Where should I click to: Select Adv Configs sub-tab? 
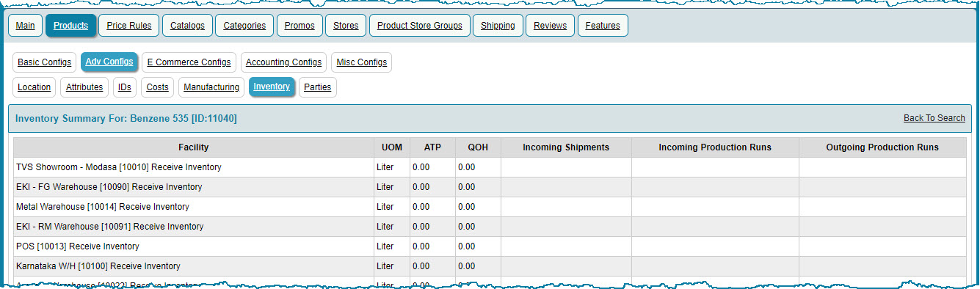[x=109, y=62]
